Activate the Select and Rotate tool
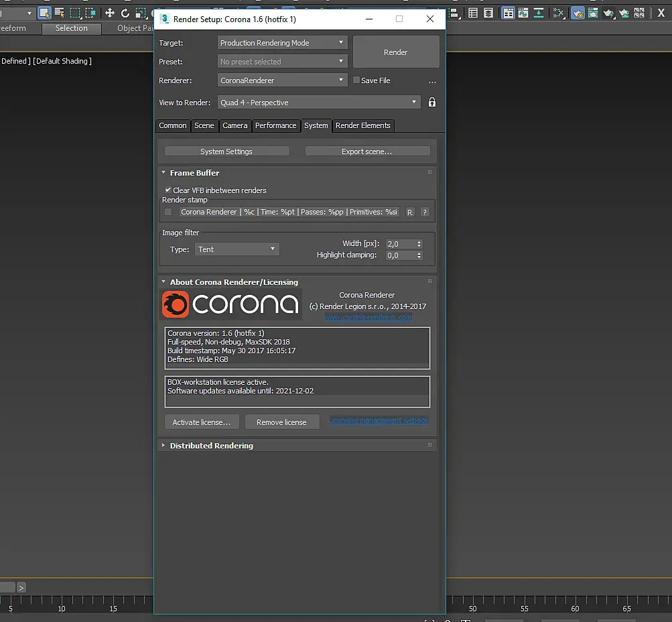 point(125,13)
